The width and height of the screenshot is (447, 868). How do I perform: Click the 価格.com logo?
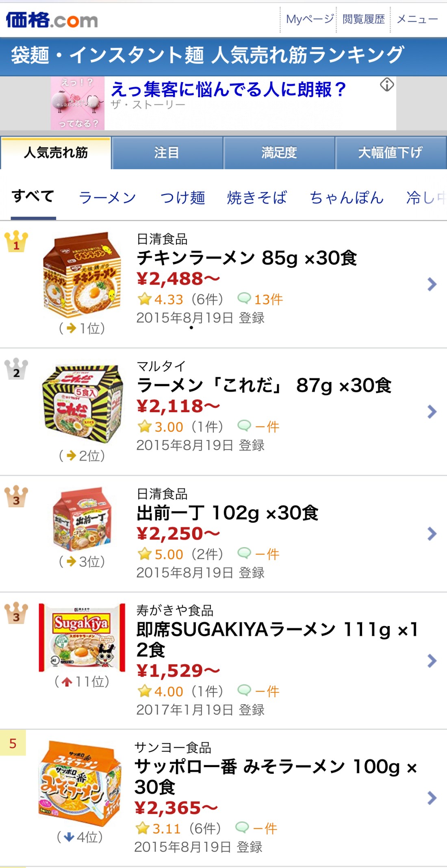pyautogui.click(x=52, y=20)
